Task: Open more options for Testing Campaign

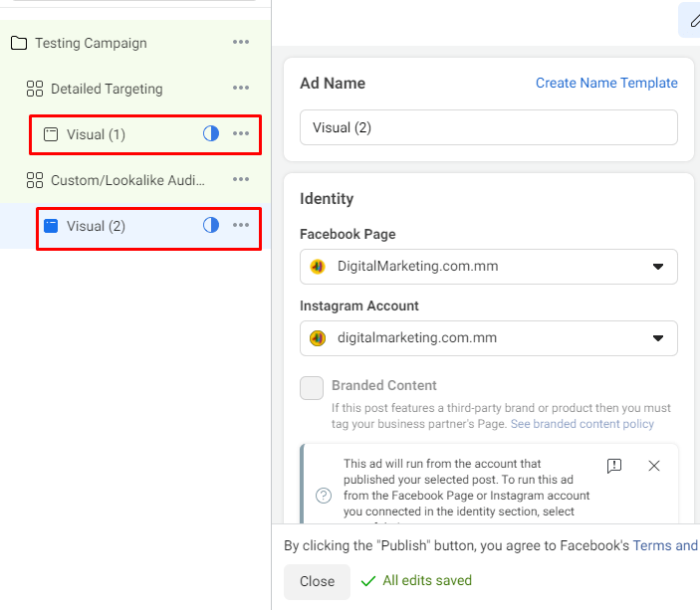Action: tap(241, 43)
